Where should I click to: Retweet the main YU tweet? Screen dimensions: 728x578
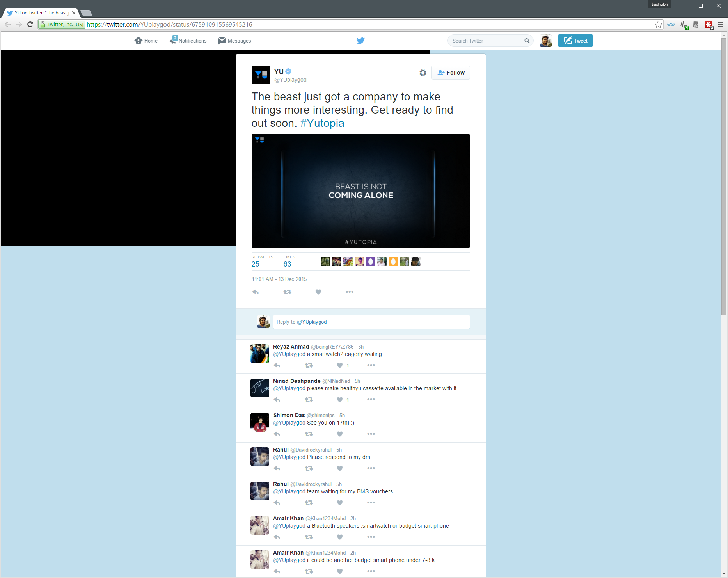pyautogui.click(x=287, y=292)
